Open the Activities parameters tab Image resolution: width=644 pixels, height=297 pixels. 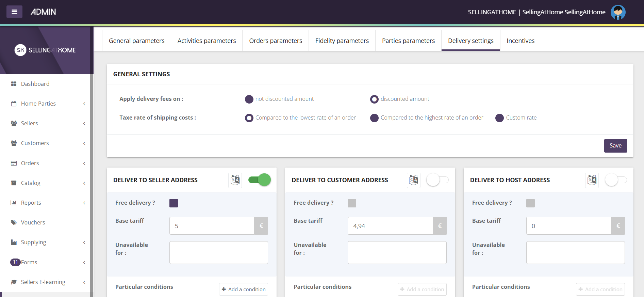[207, 41]
